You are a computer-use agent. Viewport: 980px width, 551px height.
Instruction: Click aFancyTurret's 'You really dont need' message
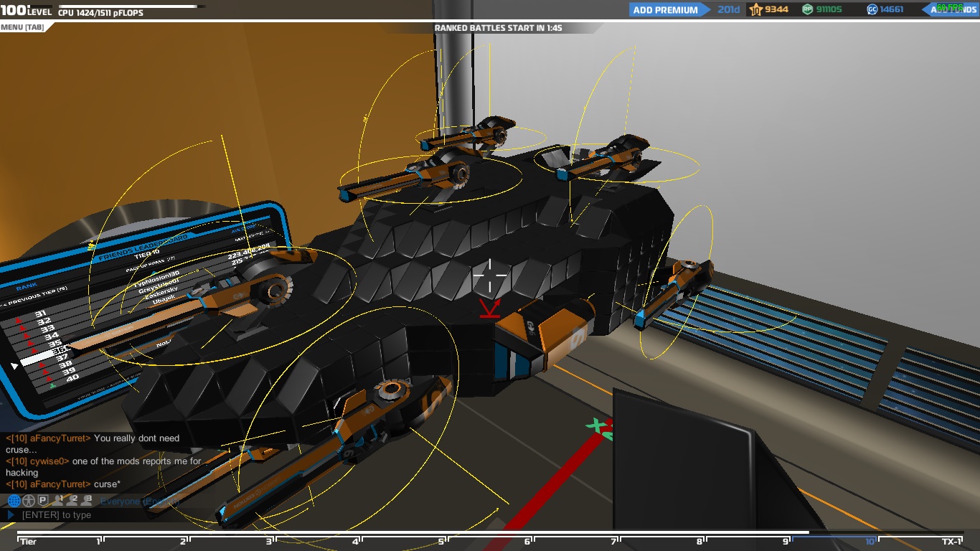tap(93, 443)
